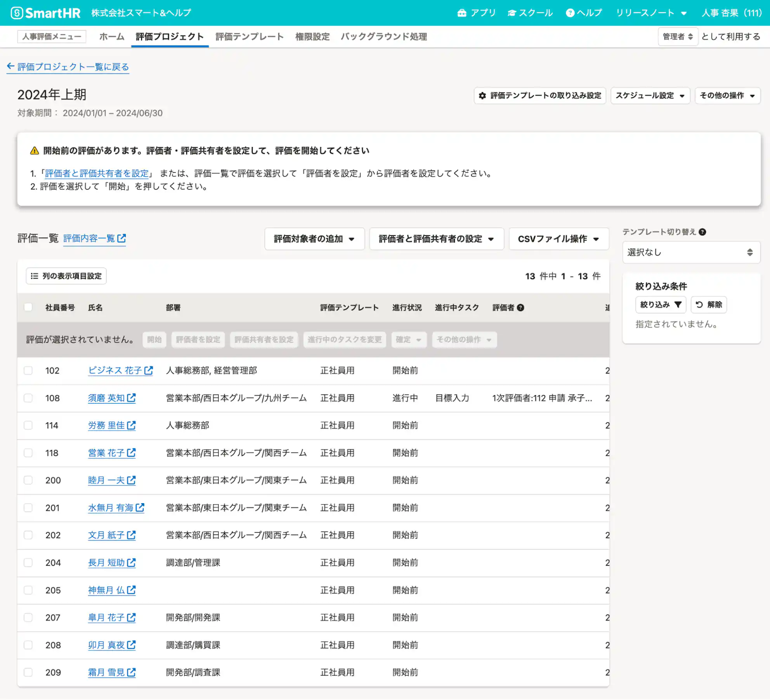Image resolution: width=770 pixels, height=700 pixels.
Task: Click 目標入力 task cell for 108
Action: click(x=452, y=398)
